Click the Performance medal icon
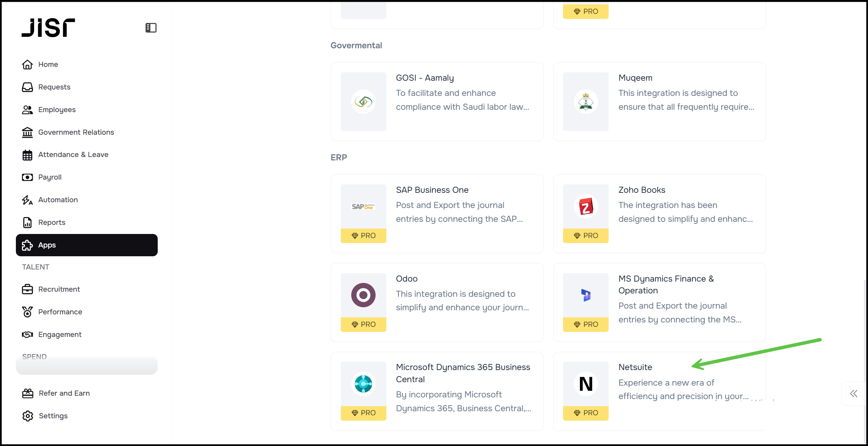Image resolution: width=868 pixels, height=446 pixels. [x=27, y=312]
